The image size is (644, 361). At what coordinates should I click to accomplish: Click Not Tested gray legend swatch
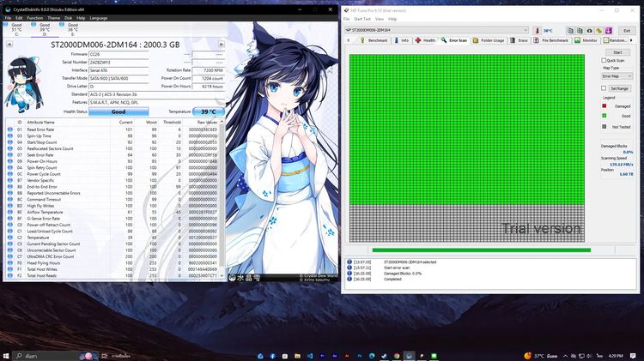coord(604,126)
